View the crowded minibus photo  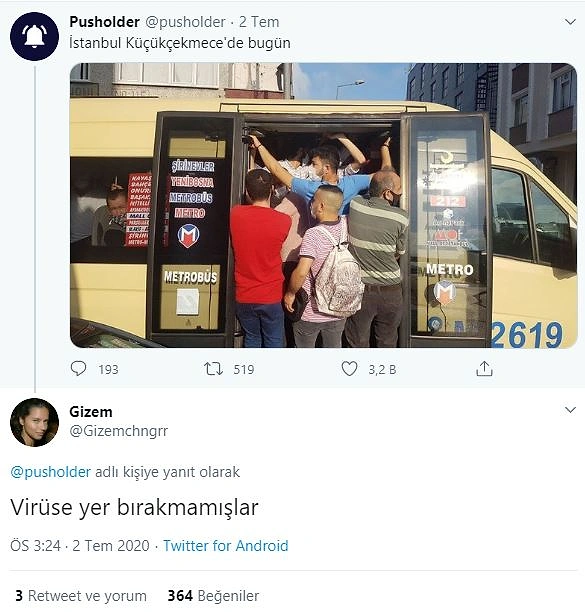point(323,205)
